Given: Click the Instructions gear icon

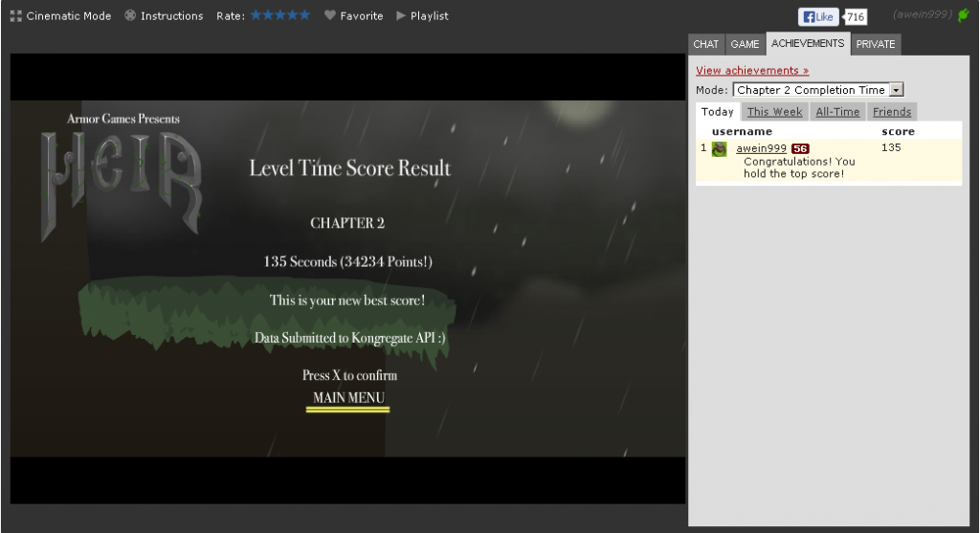Looking at the screenshot, I should point(130,15).
